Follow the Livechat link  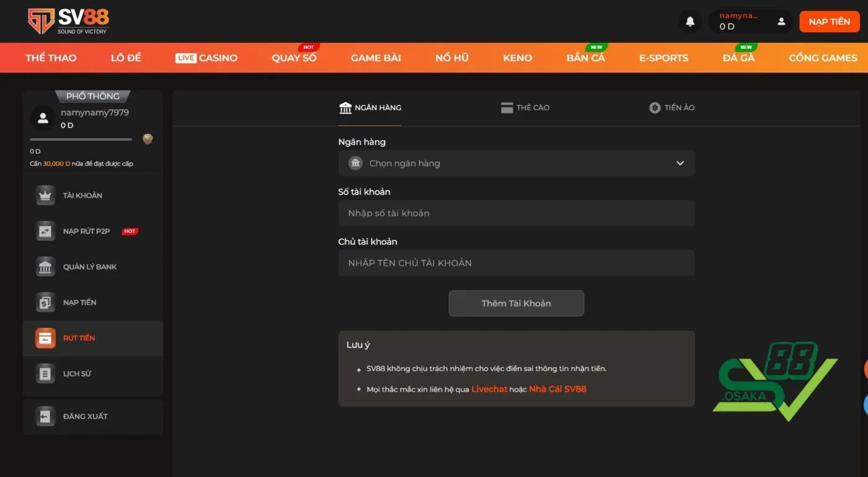pyautogui.click(x=489, y=389)
